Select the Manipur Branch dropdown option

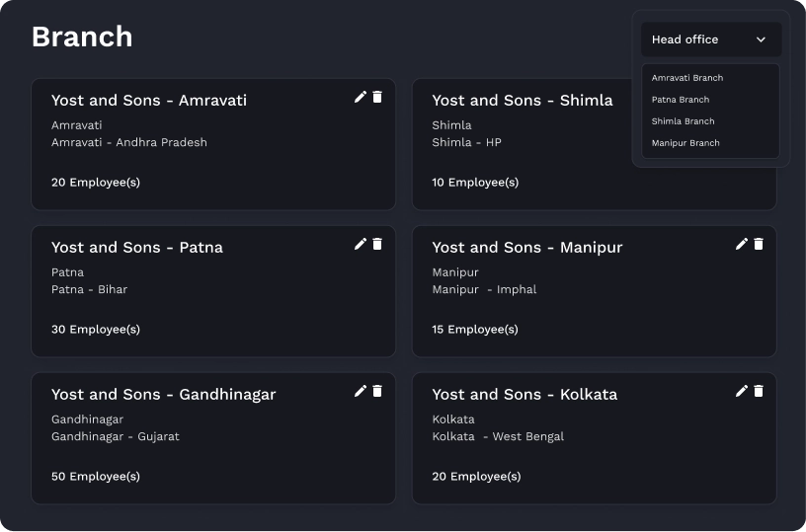tap(685, 143)
